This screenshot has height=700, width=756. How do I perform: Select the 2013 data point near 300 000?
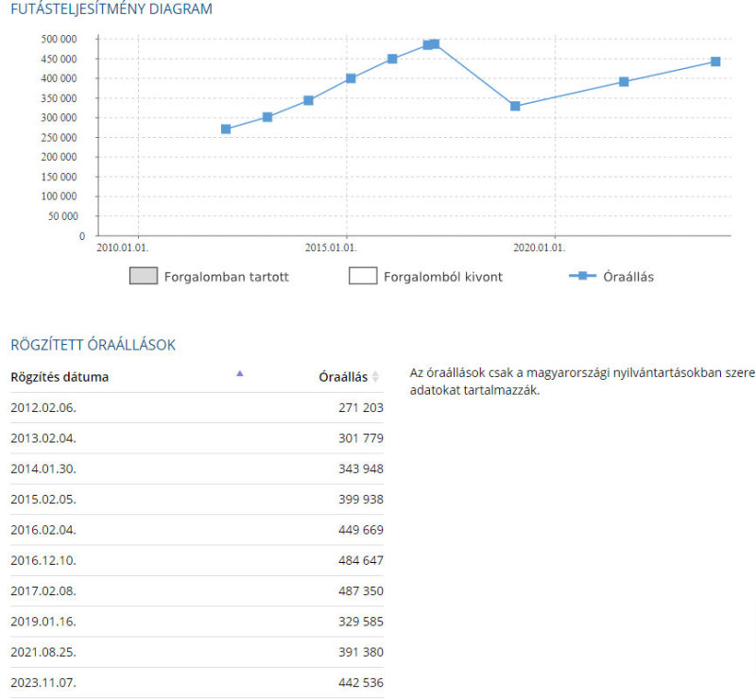tap(267, 117)
